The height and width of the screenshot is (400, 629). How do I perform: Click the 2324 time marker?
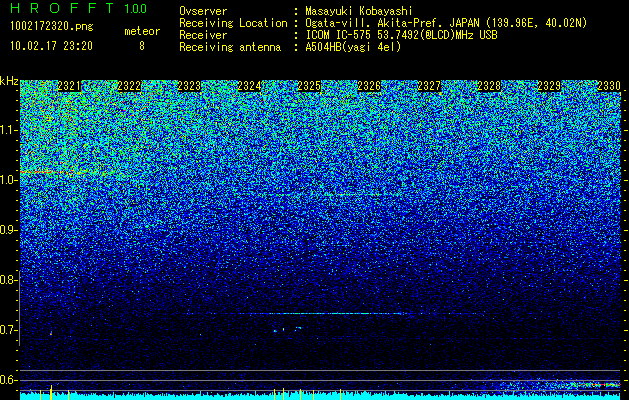[x=249, y=86]
